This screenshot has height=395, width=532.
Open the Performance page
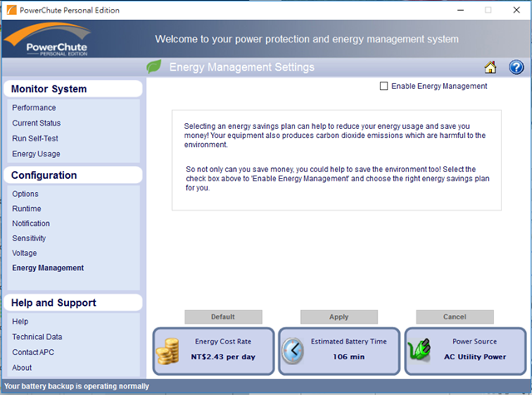click(x=34, y=107)
